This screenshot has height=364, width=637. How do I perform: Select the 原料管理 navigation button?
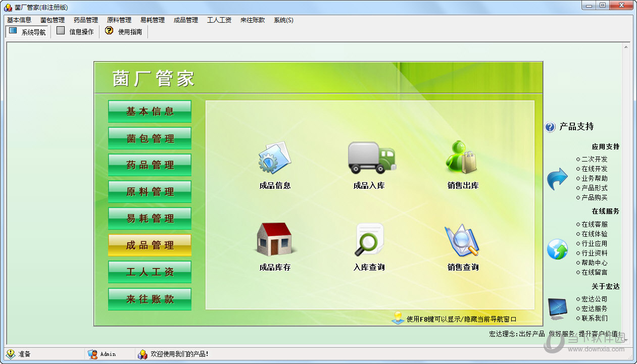tap(150, 192)
